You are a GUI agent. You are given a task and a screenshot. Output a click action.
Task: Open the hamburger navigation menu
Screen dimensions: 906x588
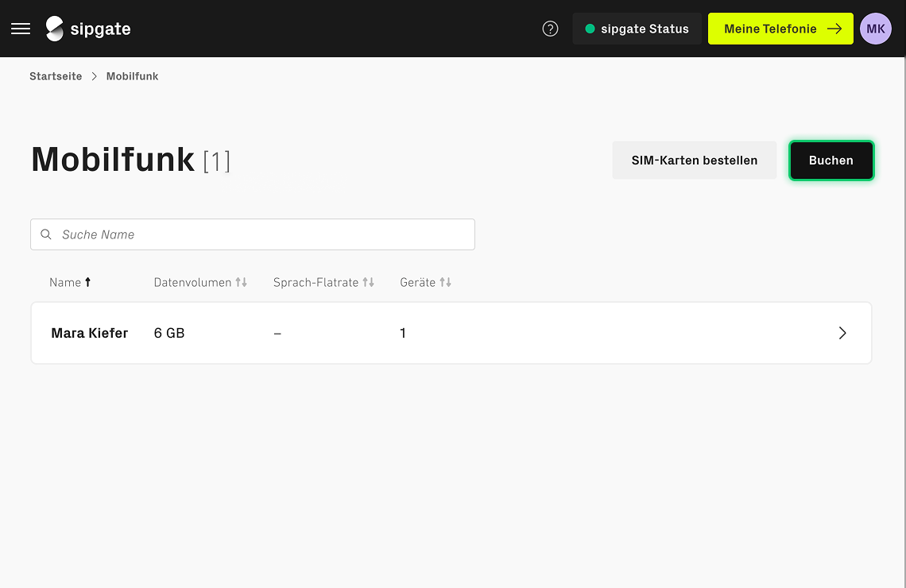(x=21, y=29)
